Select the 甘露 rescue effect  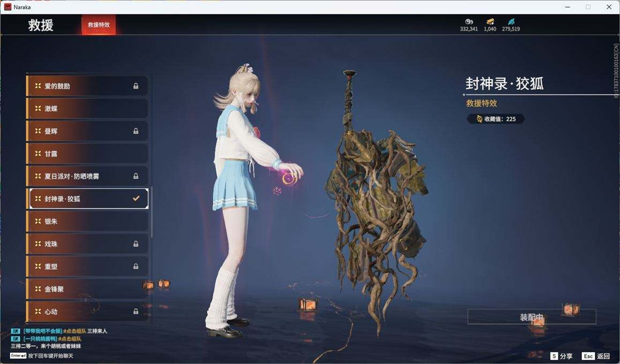point(87,154)
